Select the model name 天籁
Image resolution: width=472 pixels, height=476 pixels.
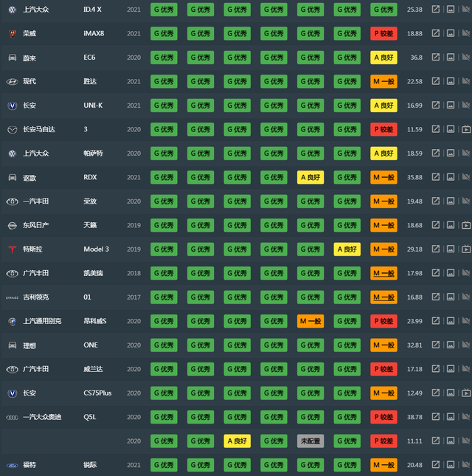[x=90, y=225]
